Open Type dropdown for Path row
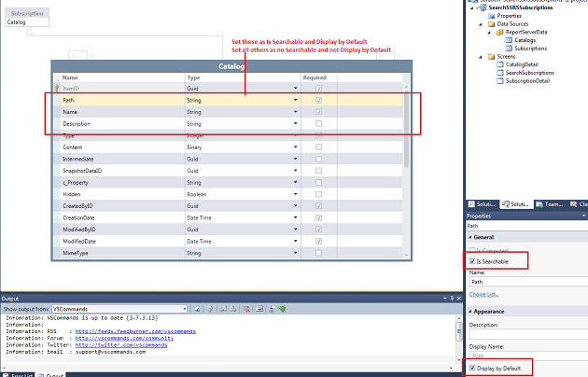This screenshot has width=588, height=377. click(x=296, y=100)
